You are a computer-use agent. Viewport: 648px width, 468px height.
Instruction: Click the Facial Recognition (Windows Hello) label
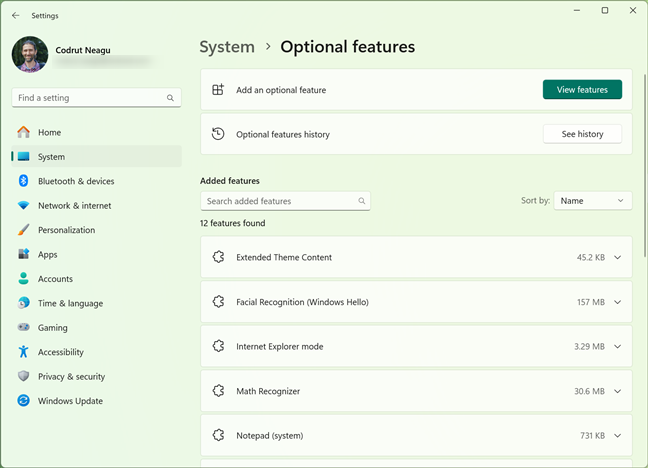[302, 302]
